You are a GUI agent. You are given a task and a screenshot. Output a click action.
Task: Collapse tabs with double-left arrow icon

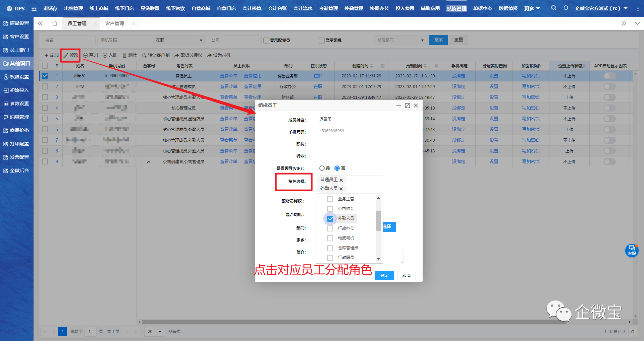point(40,23)
